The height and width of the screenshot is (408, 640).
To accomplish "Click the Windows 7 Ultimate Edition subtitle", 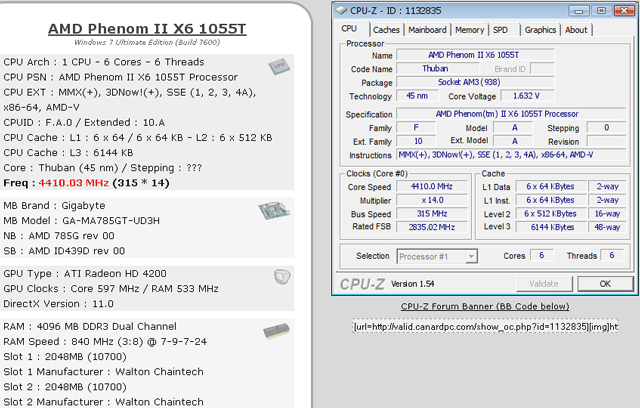I will click(x=147, y=42).
